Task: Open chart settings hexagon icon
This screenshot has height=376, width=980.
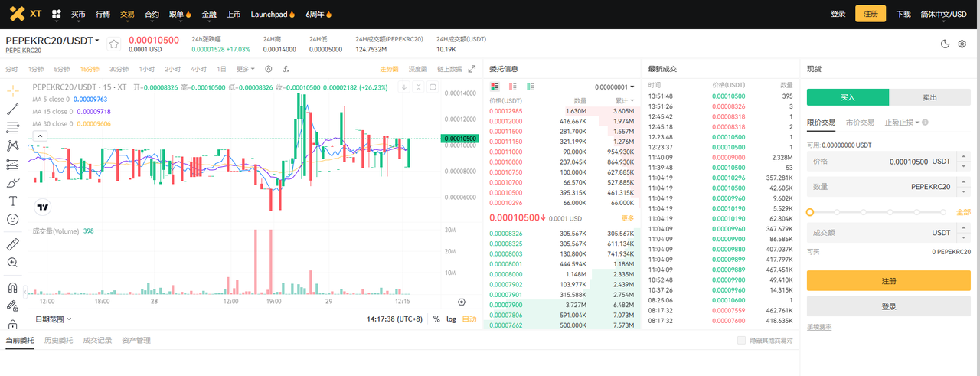Action: pyautogui.click(x=269, y=69)
